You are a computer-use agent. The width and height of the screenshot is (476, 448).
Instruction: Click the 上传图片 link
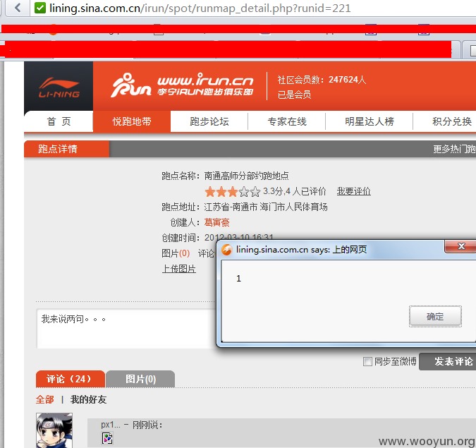[x=179, y=269]
